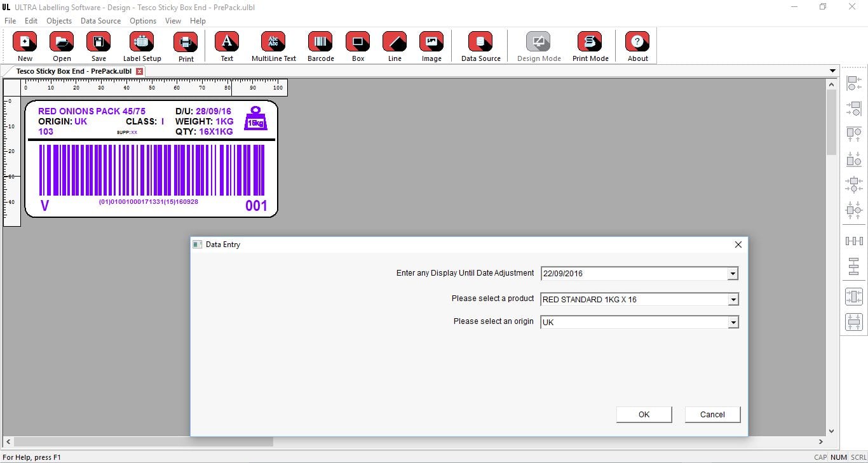Screen dimensions: 868x463
Task: Select the 15kg weight image on label
Action: pos(255,118)
